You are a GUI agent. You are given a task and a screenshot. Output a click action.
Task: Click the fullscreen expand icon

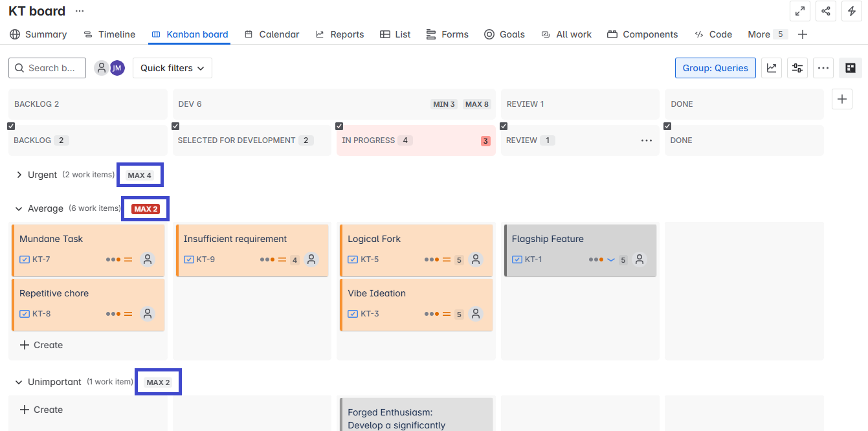click(x=800, y=11)
